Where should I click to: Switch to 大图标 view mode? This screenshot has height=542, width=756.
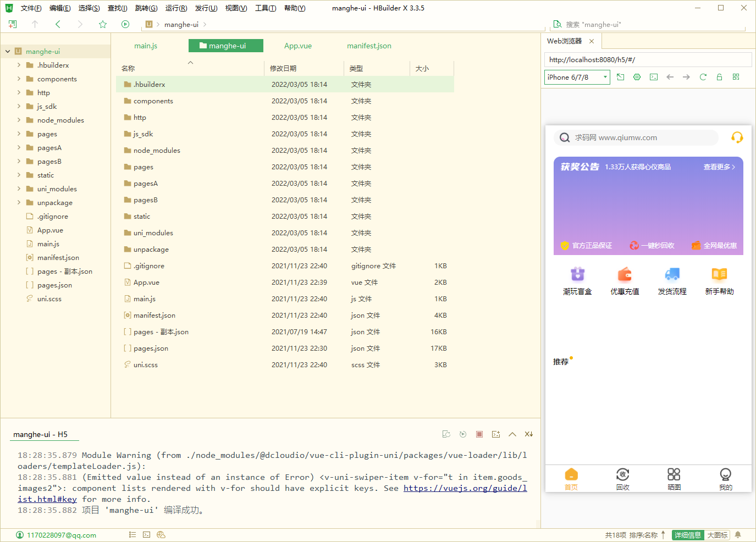coord(718,535)
